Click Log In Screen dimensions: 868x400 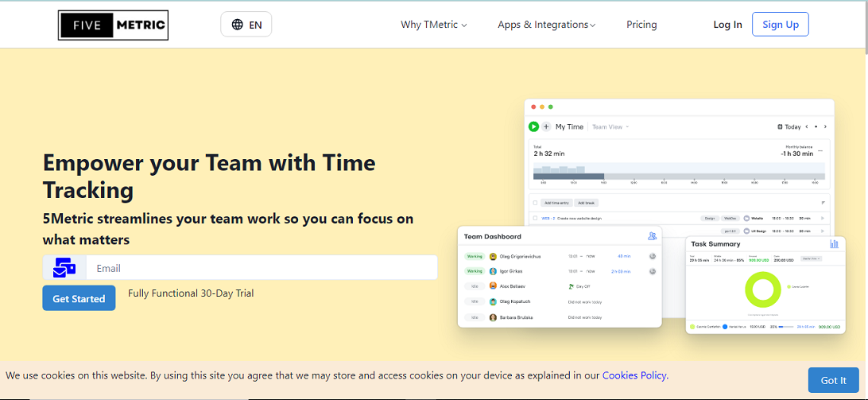pyautogui.click(x=727, y=25)
